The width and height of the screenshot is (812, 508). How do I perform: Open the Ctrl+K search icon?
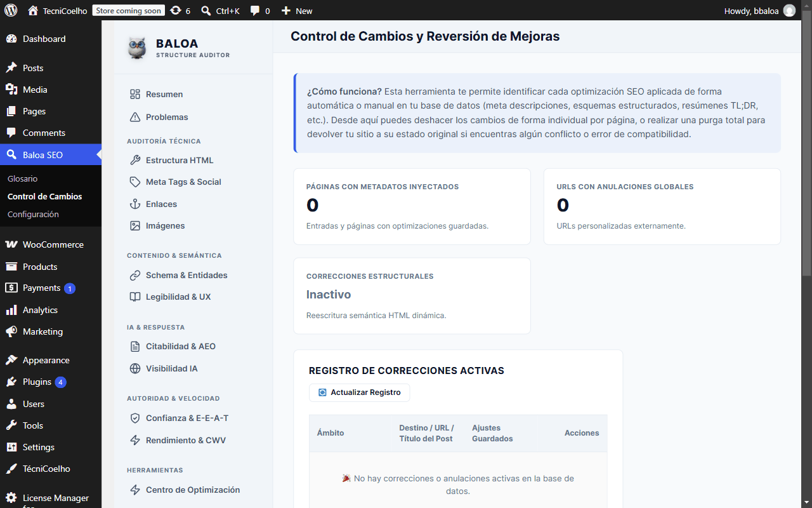206,10
